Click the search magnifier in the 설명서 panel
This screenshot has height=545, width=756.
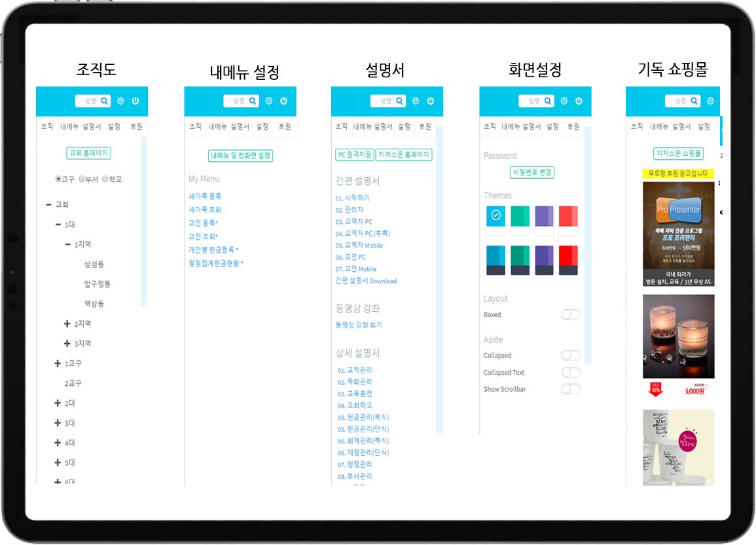[x=399, y=101]
